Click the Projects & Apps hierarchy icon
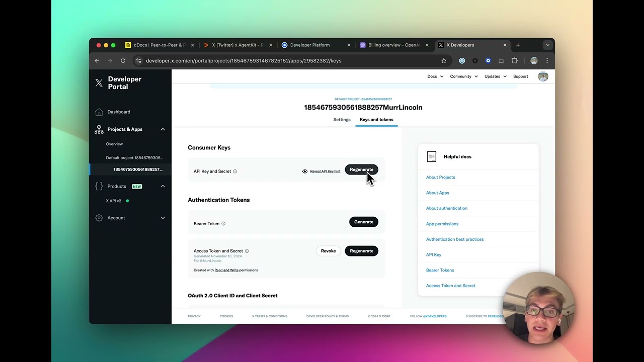Screen dimensions: 644x362 coord(99,129)
